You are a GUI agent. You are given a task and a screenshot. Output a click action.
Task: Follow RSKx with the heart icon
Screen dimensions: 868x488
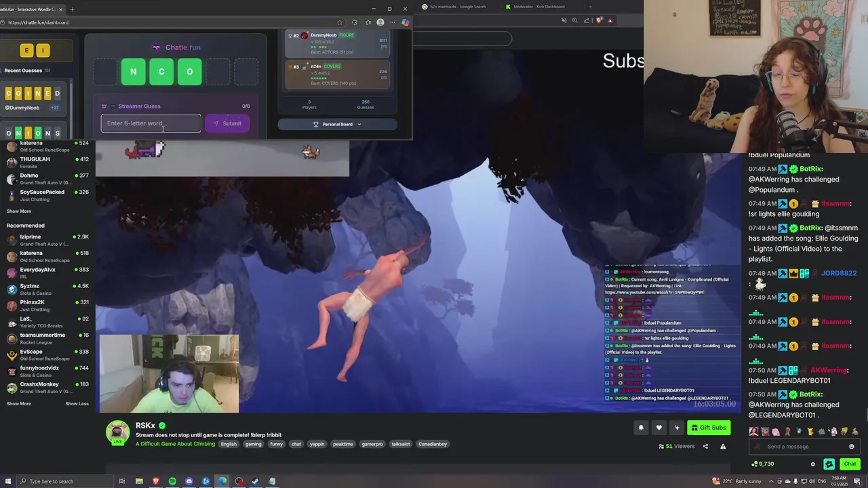coord(658,428)
